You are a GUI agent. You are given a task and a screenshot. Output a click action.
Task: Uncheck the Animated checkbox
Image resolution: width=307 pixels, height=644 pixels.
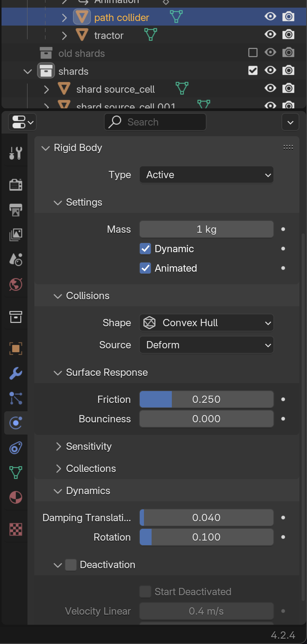(x=145, y=268)
